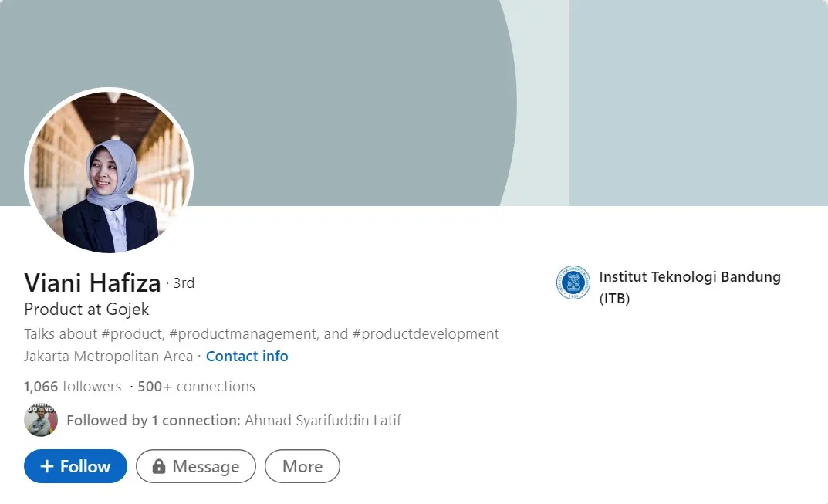
Task: Click the Institut Teknologi Bandung logo icon
Action: 573,282
